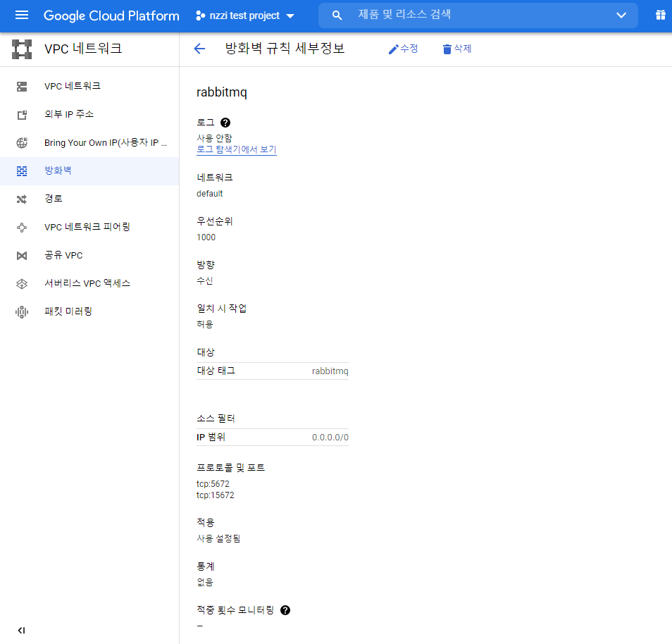
Task: Click VPC 네트워크 피어링 icon
Action: [x=22, y=228]
